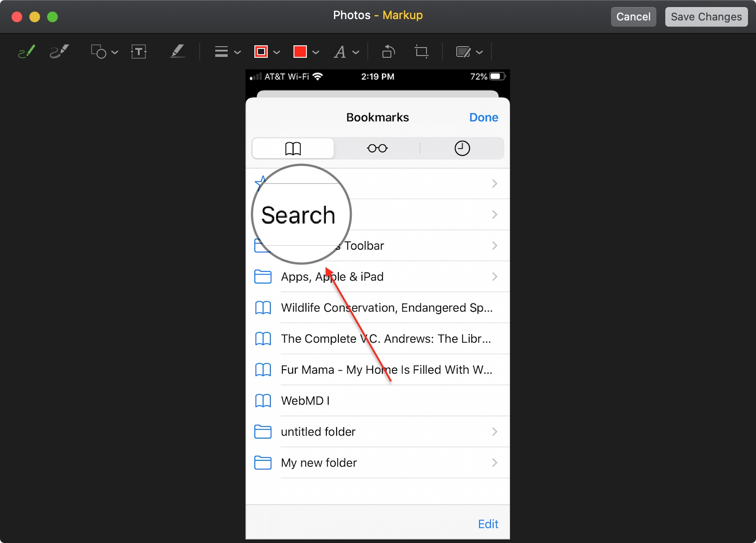The height and width of the screenshot is (543, 756).
Task: Pick the red fill color swatch
Action: [300, 52]
